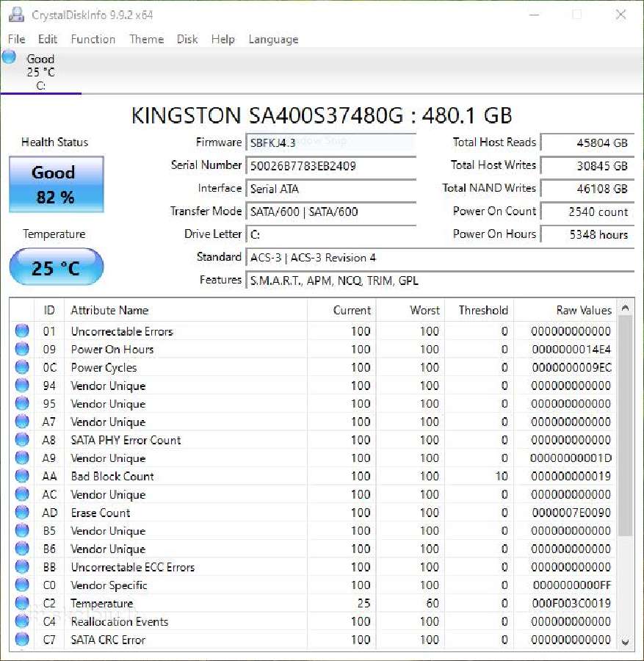Click the Good 82 % health status button
The height and width of the screenshot is (661, 644).
(x=57, y=184)
